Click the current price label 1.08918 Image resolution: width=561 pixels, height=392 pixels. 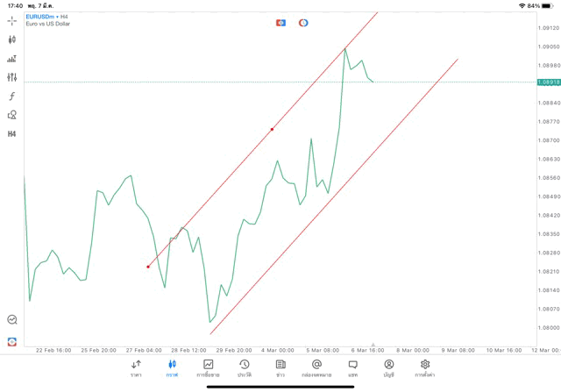pos(550,82)
